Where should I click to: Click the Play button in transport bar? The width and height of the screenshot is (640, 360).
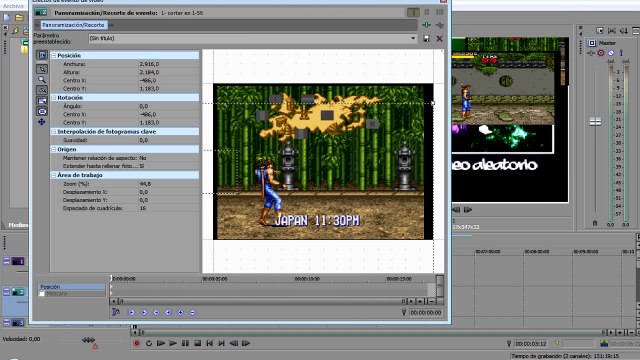click(173, 343)
